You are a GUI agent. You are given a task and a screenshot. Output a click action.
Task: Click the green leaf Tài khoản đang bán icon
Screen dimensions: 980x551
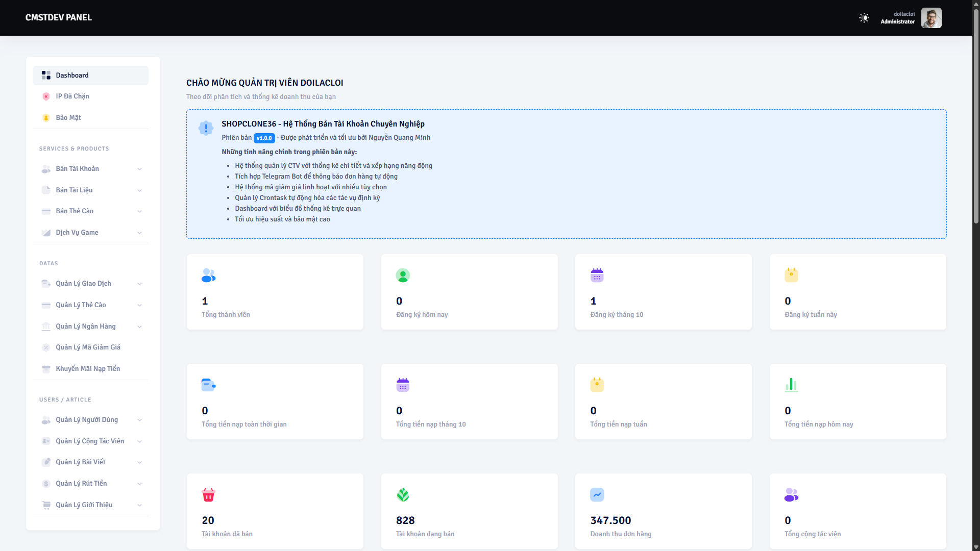coord(403,495)
